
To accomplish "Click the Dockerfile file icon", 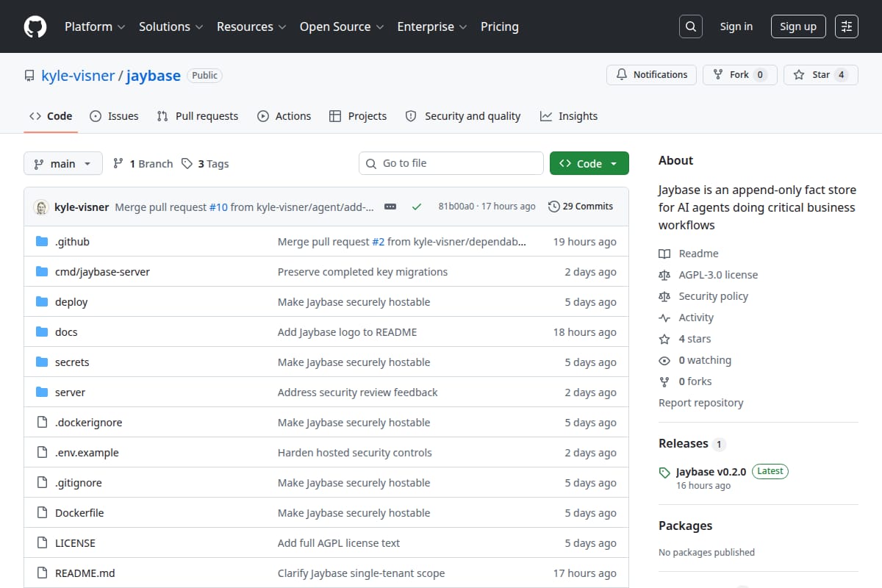I will (x=42, y=513).
